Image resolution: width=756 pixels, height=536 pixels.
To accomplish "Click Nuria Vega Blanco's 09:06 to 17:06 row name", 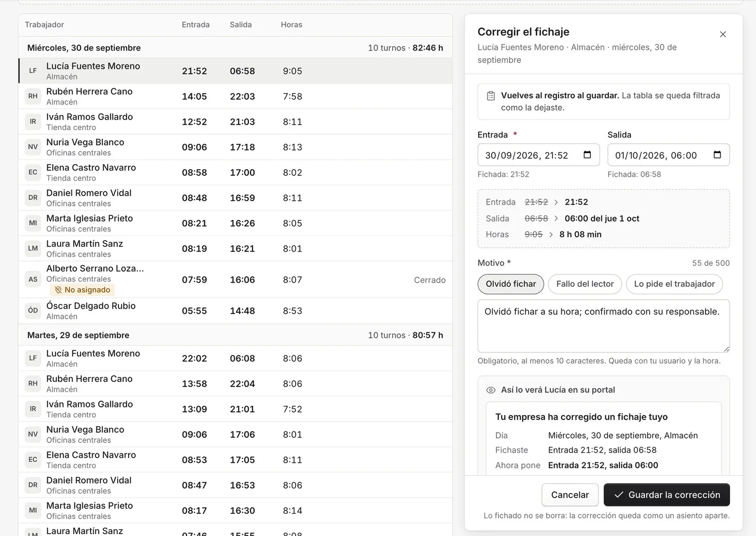I will (85, 430).
